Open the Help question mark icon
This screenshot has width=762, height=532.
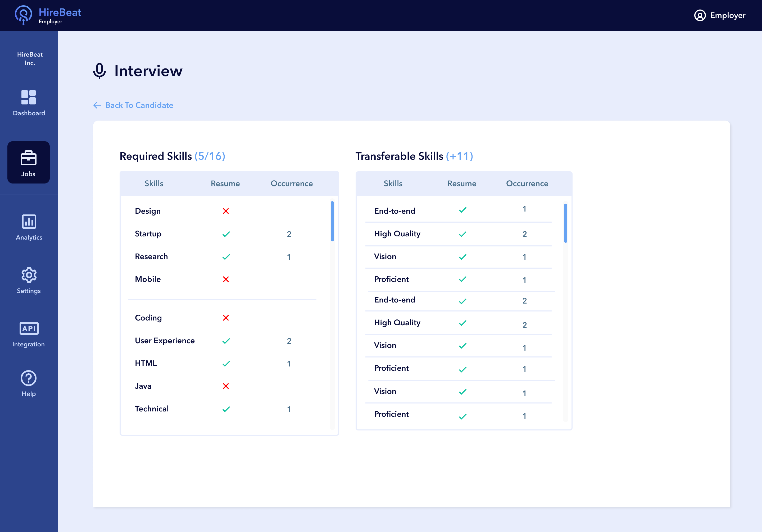[x=29, y=378]
